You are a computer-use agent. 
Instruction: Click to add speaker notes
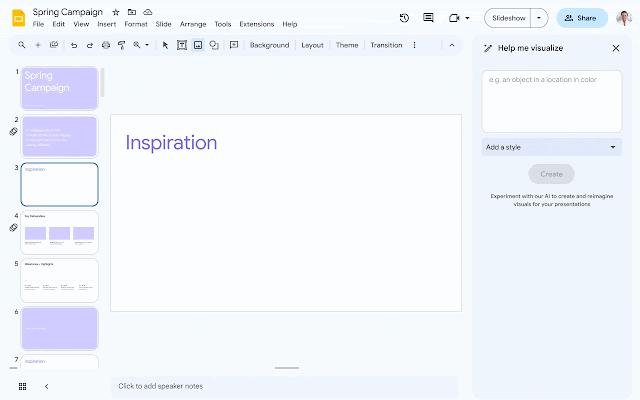pyautogui.click(x=284, y=386)
